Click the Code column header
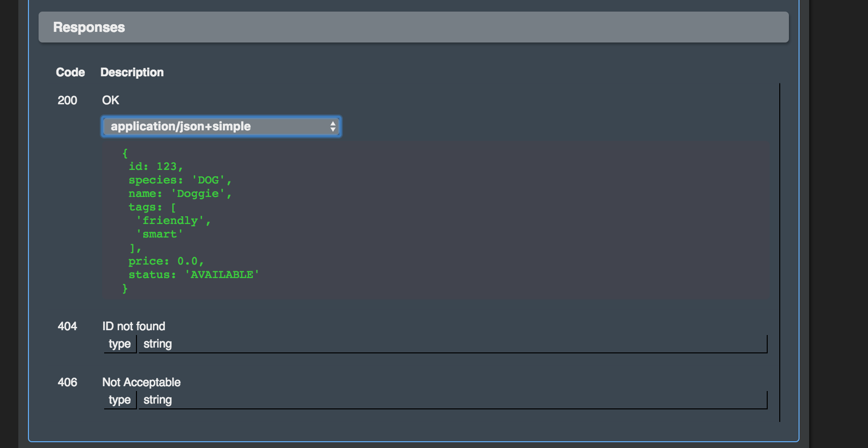This screenshot has height=448, width=868. tap(70, 72)
